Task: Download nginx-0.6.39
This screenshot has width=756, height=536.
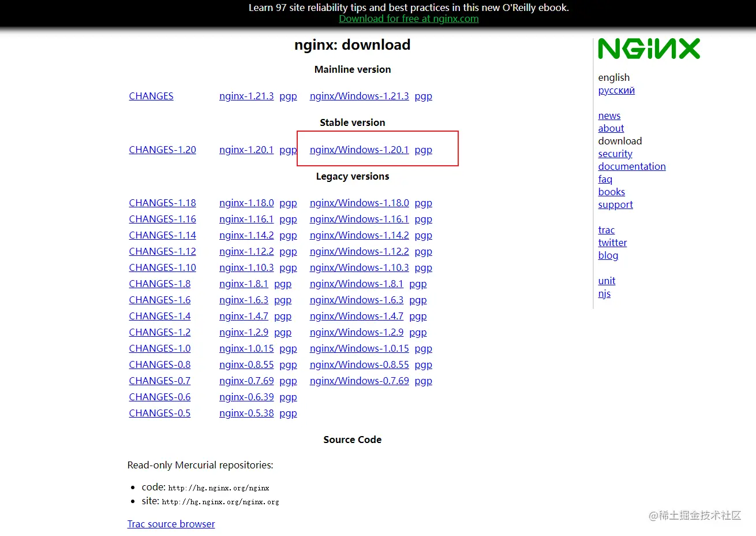Action: [246, 397]
